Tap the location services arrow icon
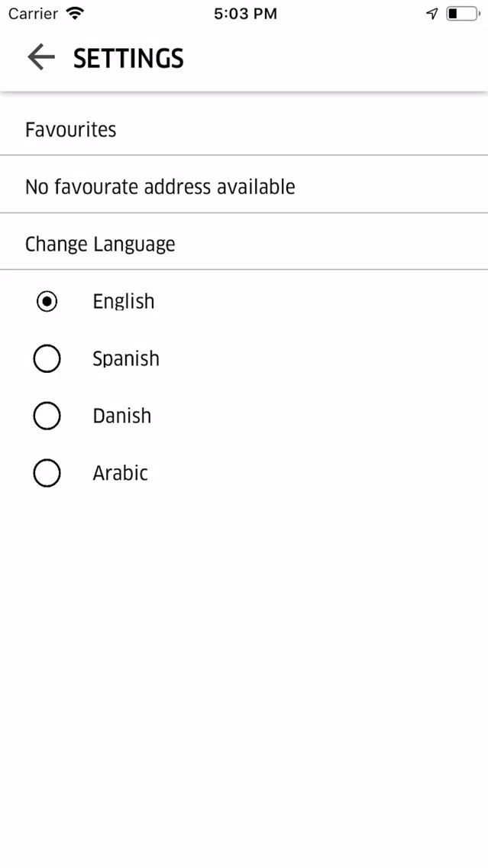 click(x=432, y=14)
